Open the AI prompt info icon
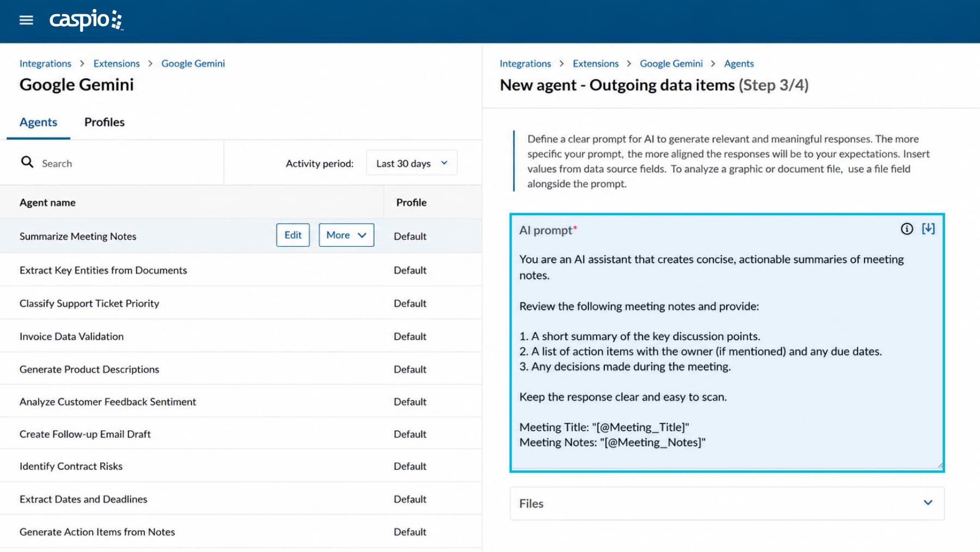 tap(906, 229)
